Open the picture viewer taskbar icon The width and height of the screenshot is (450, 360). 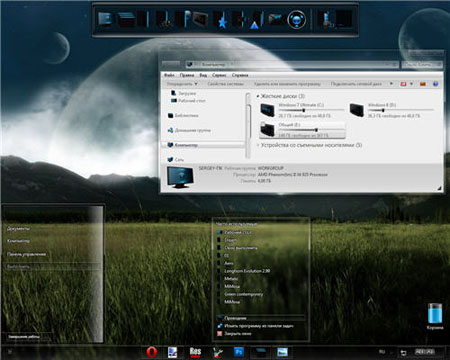282,352
